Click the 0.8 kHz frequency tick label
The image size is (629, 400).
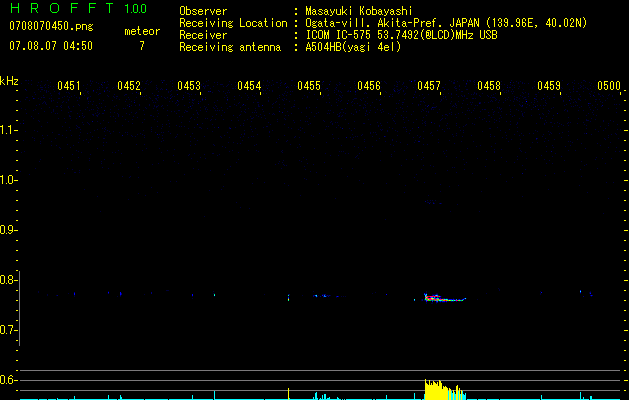click(x=9, y=280)
